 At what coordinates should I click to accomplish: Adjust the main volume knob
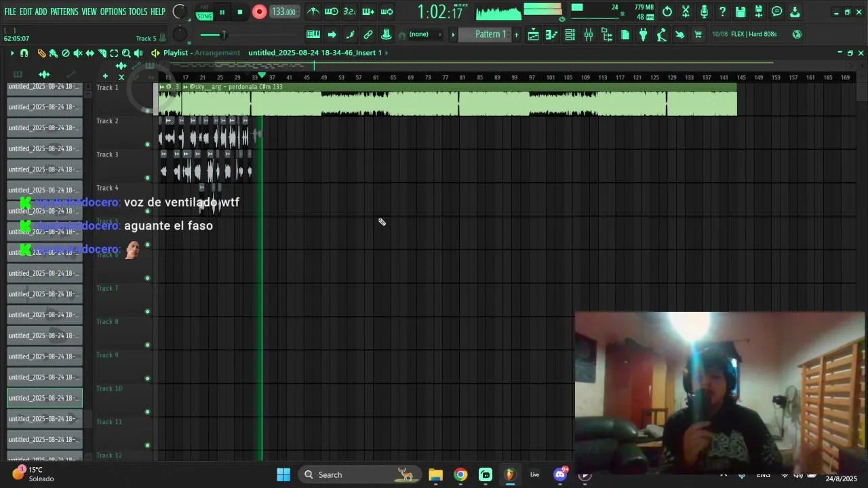(179, 12)
